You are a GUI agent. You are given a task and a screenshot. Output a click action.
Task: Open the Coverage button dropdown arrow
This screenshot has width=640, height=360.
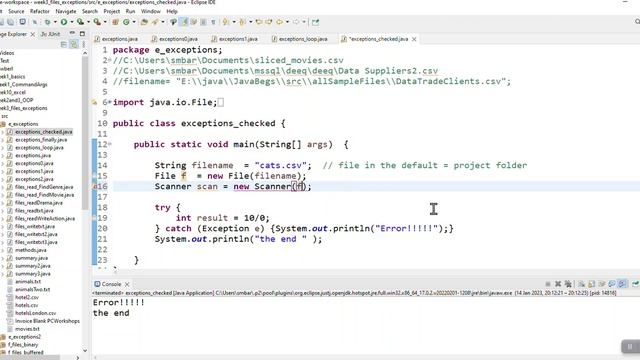pyautogui.click(x=89, y=22)
